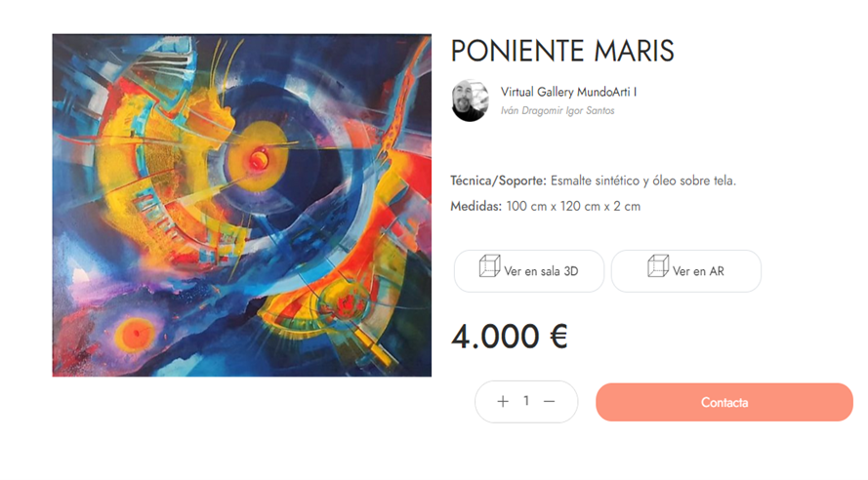868x480 pixels.
Task: Decrease quantity with the minus icon
Action: click(549, 402)
